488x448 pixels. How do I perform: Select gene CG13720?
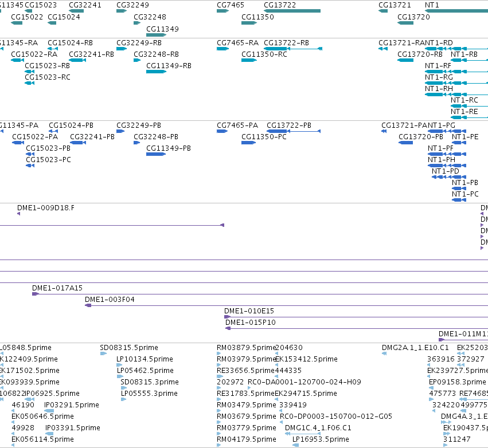click(413, 17)
